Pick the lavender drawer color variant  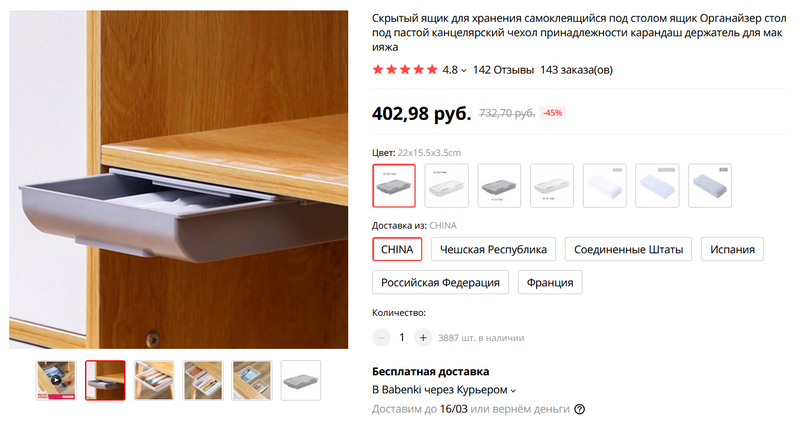coord(657,185)
